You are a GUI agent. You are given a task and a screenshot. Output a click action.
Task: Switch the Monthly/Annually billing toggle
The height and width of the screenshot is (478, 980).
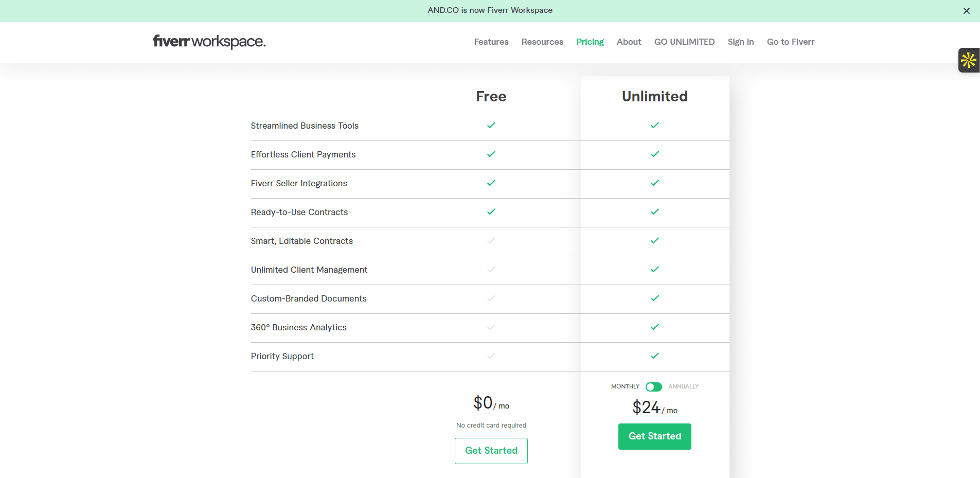point(654,387)
